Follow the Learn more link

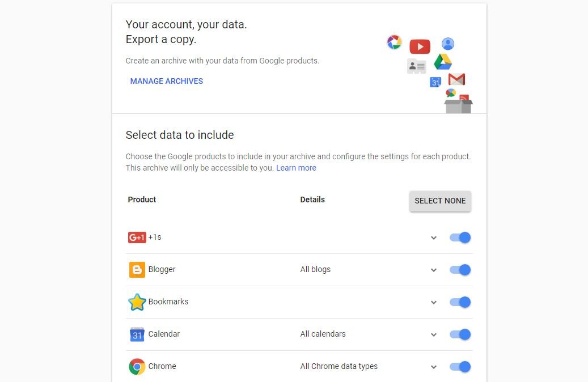(296, 168)
